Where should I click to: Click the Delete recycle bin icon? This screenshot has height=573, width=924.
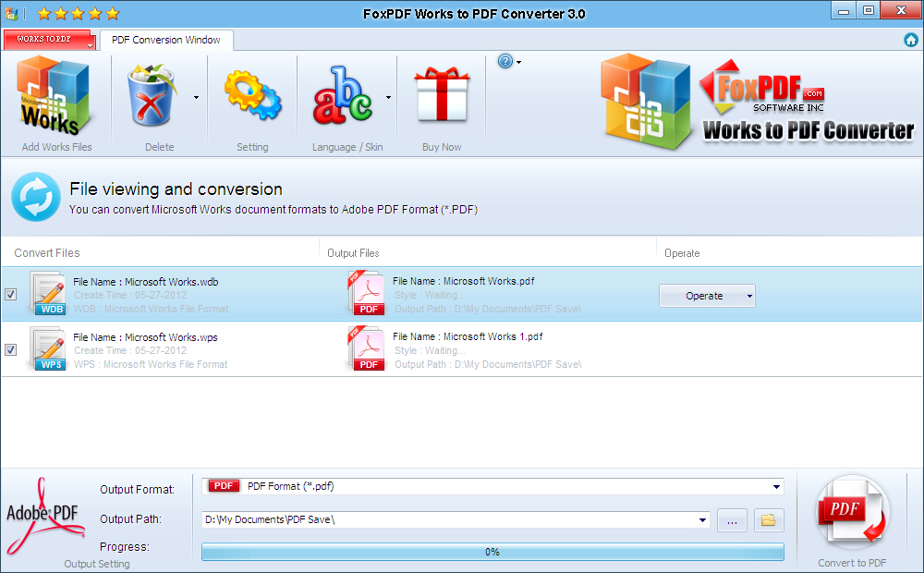[x=152, y=95]
